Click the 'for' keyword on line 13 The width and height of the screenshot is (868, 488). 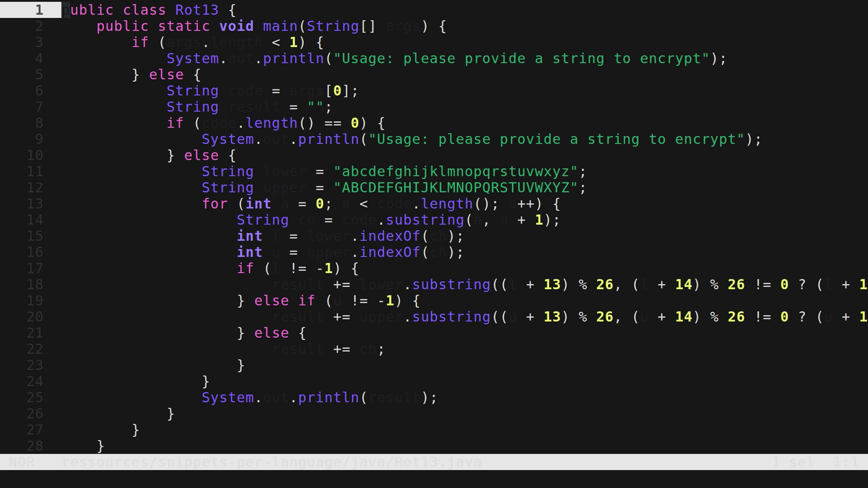coord(215,204)
